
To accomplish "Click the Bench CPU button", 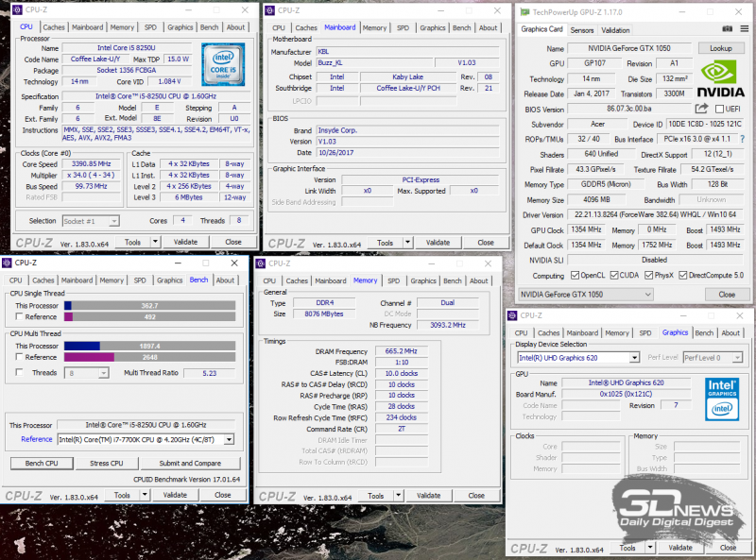I will (42, 463).
